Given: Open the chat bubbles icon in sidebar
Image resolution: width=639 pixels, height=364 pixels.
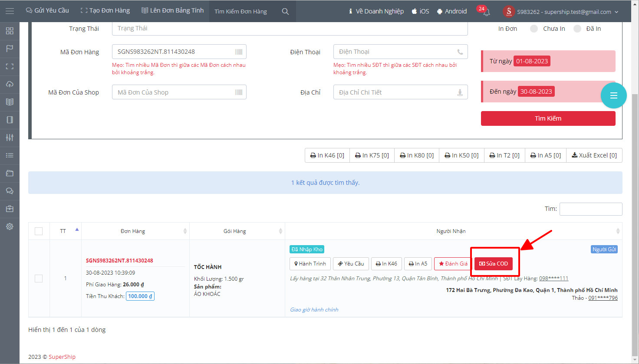Looking at the screenshot, I should click(10, 191).
